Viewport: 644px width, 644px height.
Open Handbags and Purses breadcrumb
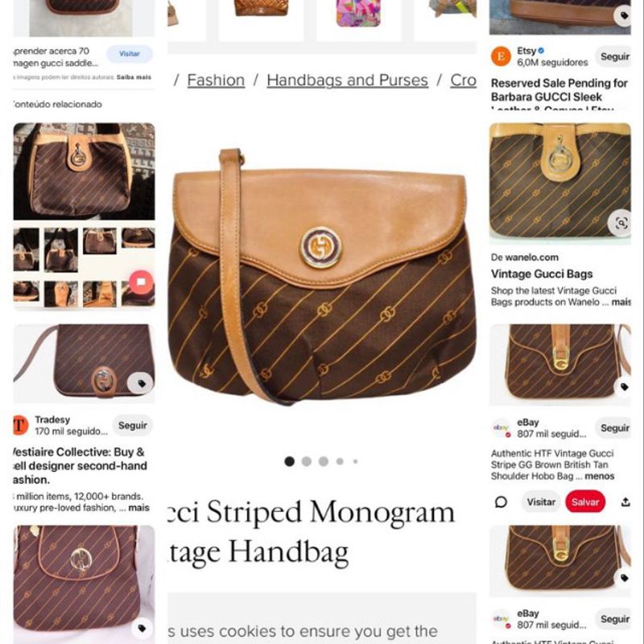(x=347, y=80)
